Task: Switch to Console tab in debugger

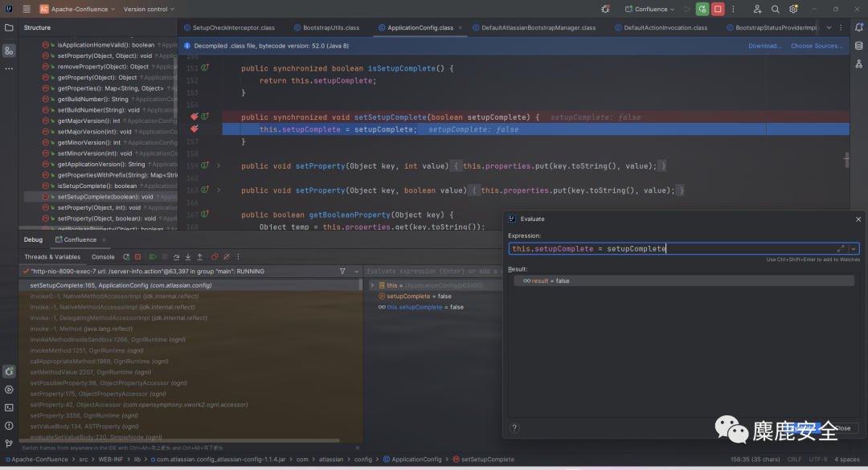Action: coord(103,257)
